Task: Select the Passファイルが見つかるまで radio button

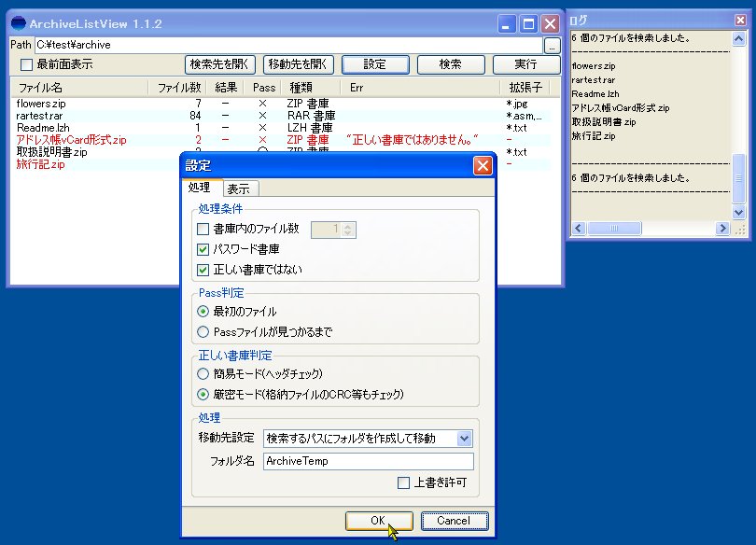Action: [201, 331]
